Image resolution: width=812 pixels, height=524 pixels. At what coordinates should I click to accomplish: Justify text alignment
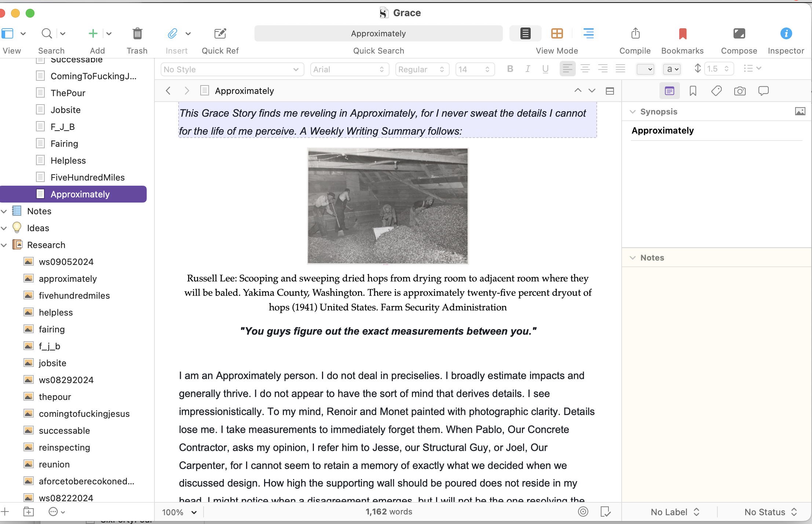(620, 69)
